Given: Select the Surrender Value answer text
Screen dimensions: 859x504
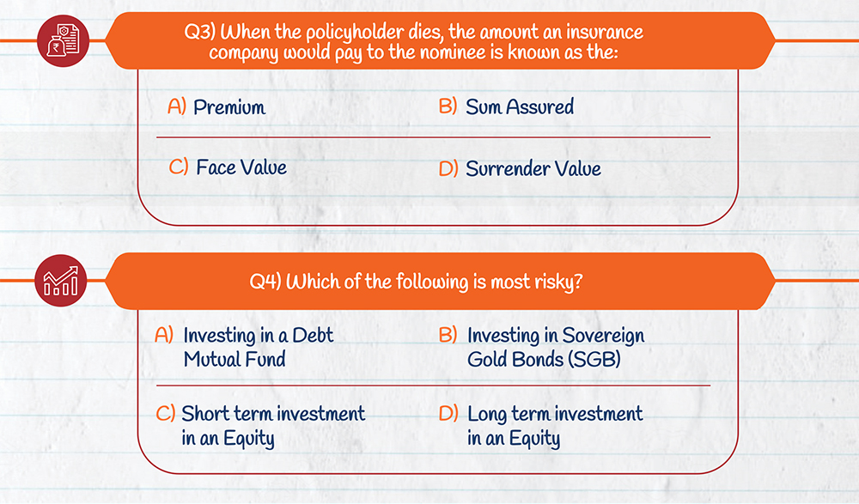Looking at the screenshot, I should pos(533,169).
